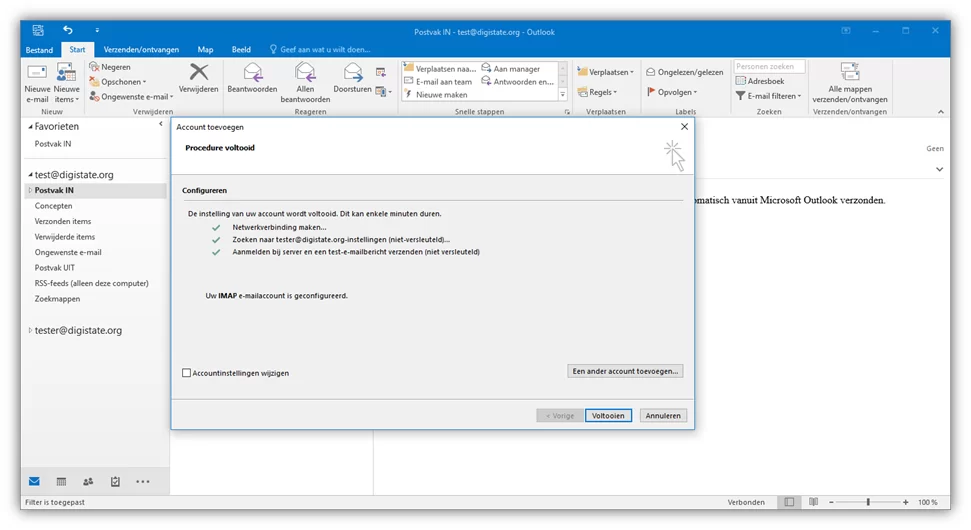Screen dimensions: 971x530
Task: Click the zoom slider handle
Action: coord(868,502)
